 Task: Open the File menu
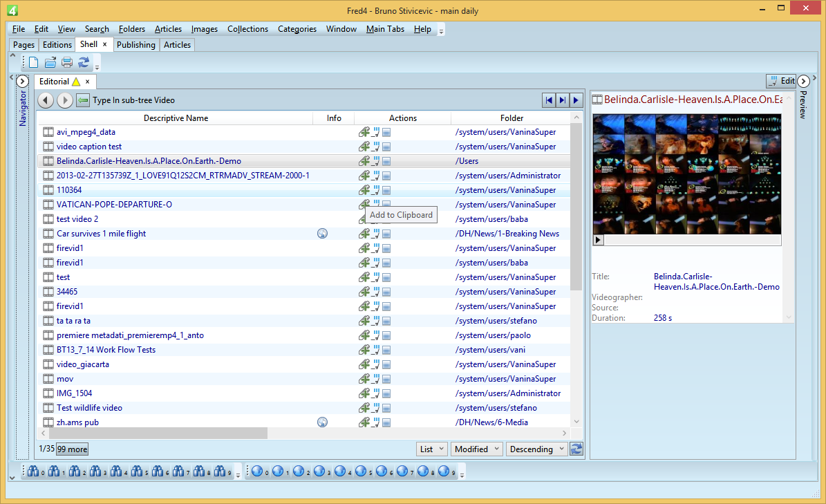[19, 29]
